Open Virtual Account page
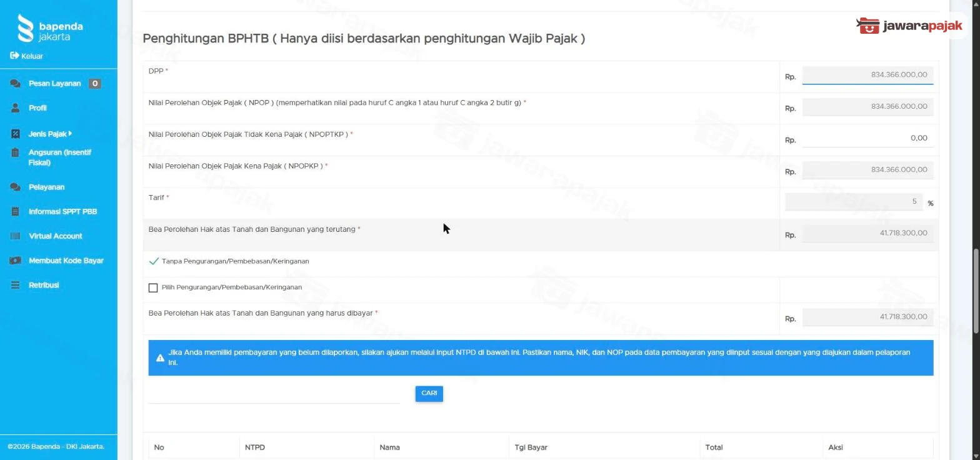Viewport: 980px width, 460px height. (x=55, y=236)
